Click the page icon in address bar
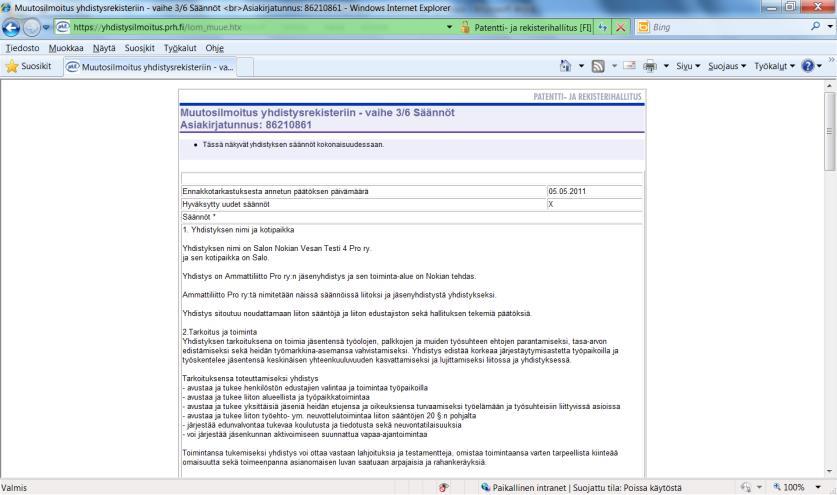The height and width of the screenshot is (495, 837). pos(62,27)
